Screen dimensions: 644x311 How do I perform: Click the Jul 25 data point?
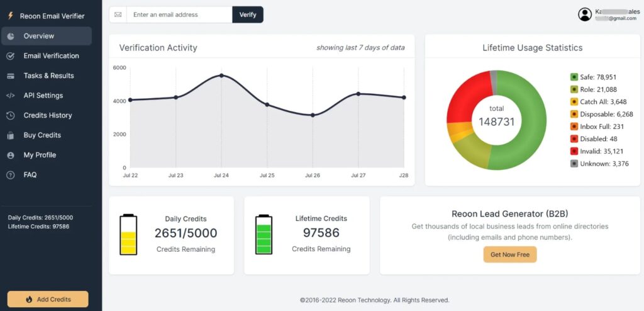(267, 105)
